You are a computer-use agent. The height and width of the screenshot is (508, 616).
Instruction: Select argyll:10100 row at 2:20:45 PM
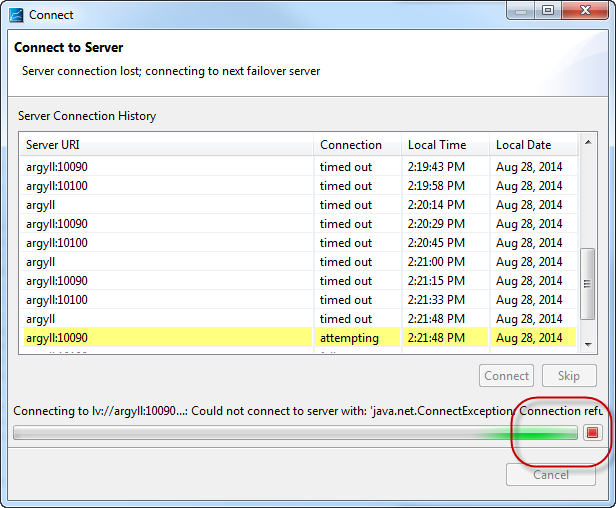point(299,243)
